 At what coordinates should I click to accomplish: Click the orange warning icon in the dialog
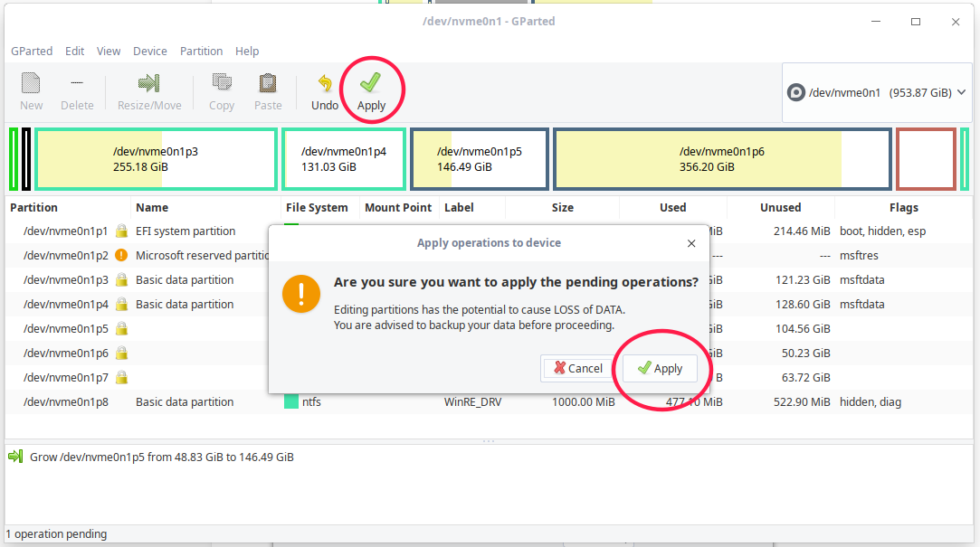click(x=301, y=294)
